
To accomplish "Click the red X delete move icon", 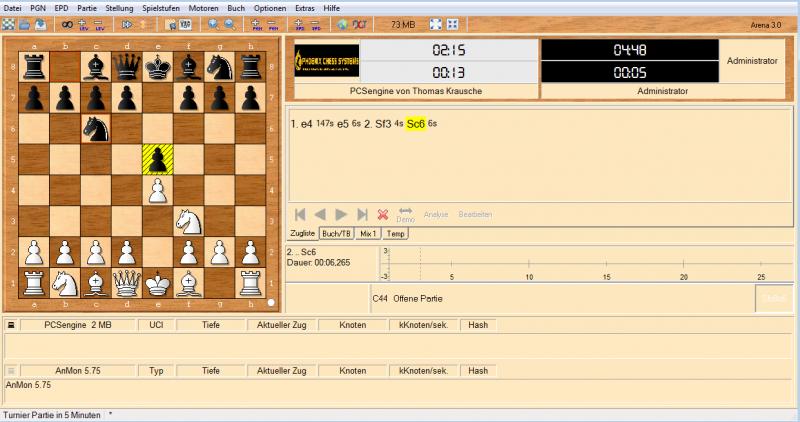I will click(383, 214).
